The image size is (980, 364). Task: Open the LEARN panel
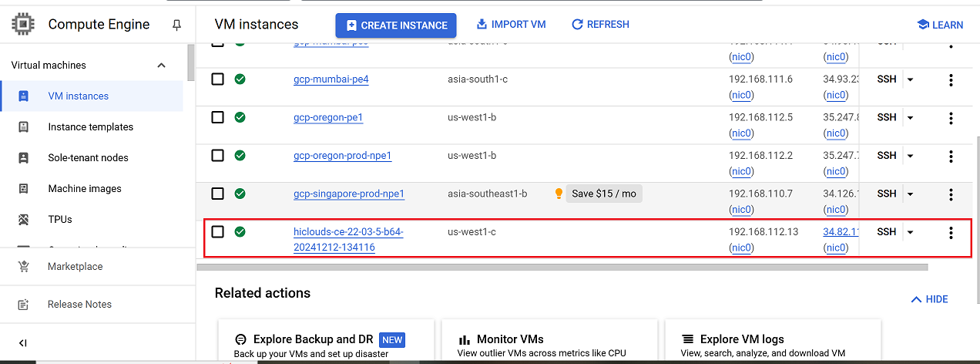[x=940, y=25]
